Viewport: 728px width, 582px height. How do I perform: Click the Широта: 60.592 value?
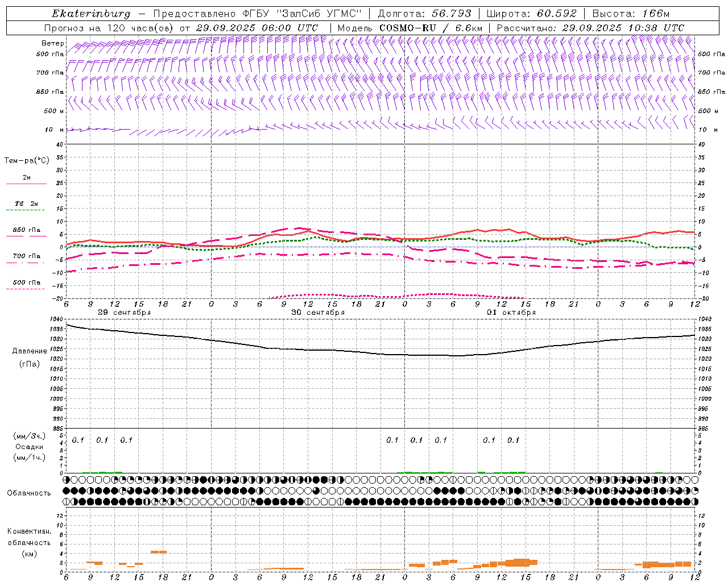(x=532, y=14)
